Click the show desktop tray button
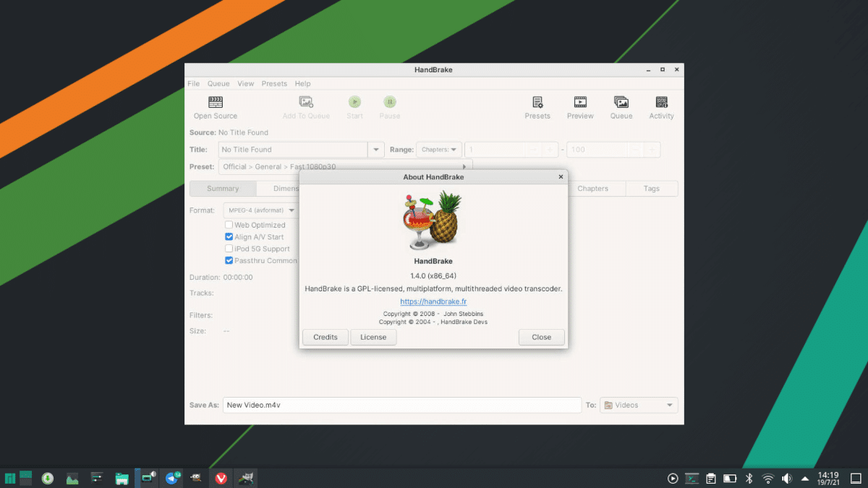 point(856,478)
